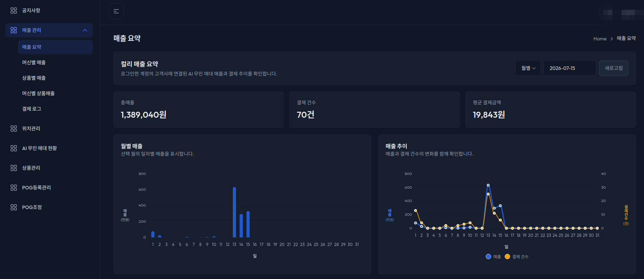Toggle the 매출 legend series
Screen dimensions: 644x279
(493, 257)
